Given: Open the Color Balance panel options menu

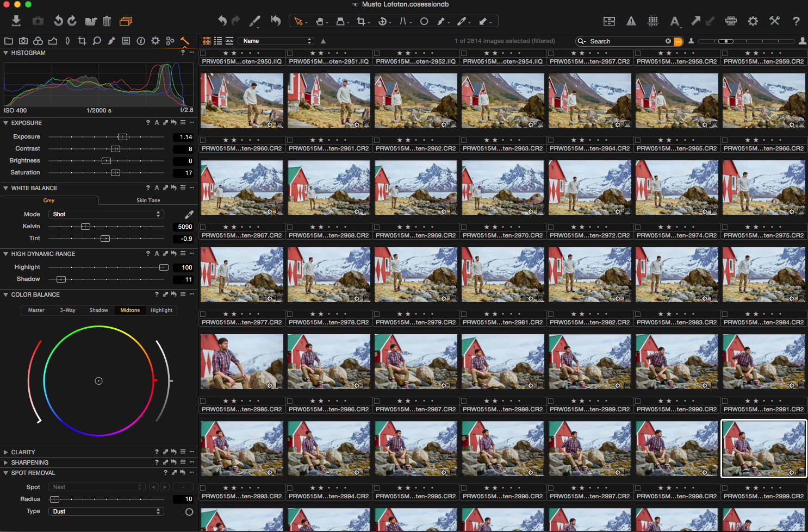Looking at the screenshot, I should (x=192, y=294).
